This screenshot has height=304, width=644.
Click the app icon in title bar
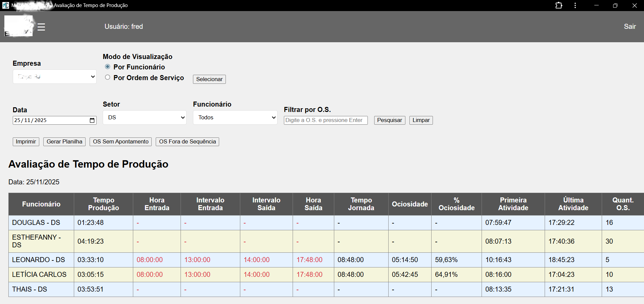point(6,5)
